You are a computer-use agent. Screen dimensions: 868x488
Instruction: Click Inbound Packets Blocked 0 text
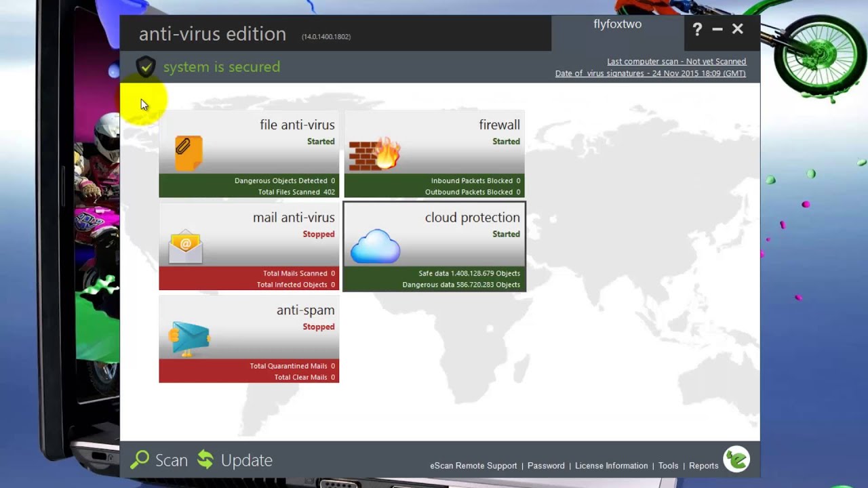476,181
